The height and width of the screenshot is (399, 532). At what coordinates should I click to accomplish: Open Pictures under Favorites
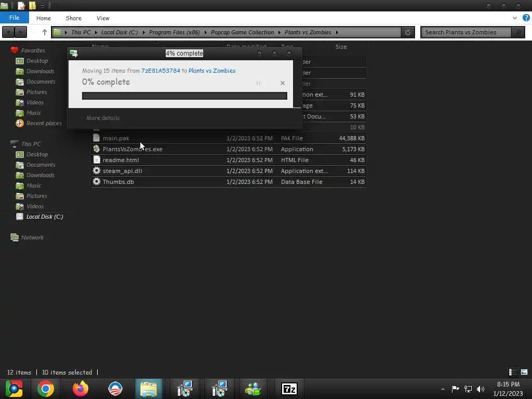37,92
